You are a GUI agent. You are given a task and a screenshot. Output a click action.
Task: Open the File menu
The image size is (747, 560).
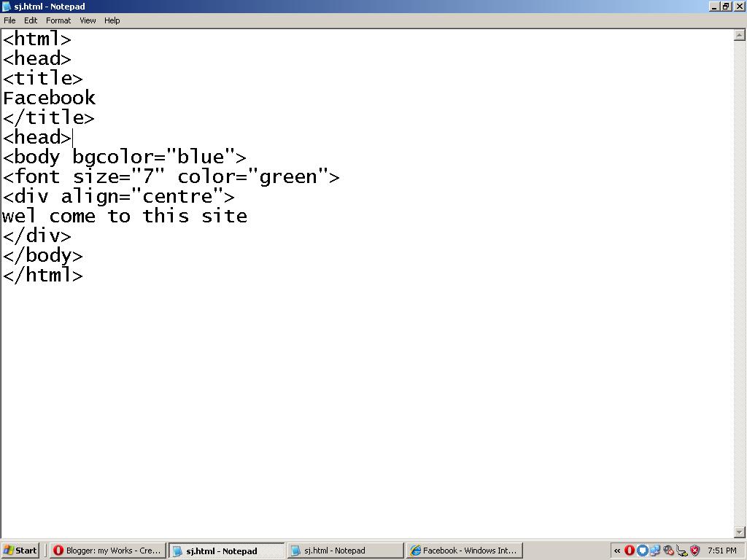click(x=9, y=20)
